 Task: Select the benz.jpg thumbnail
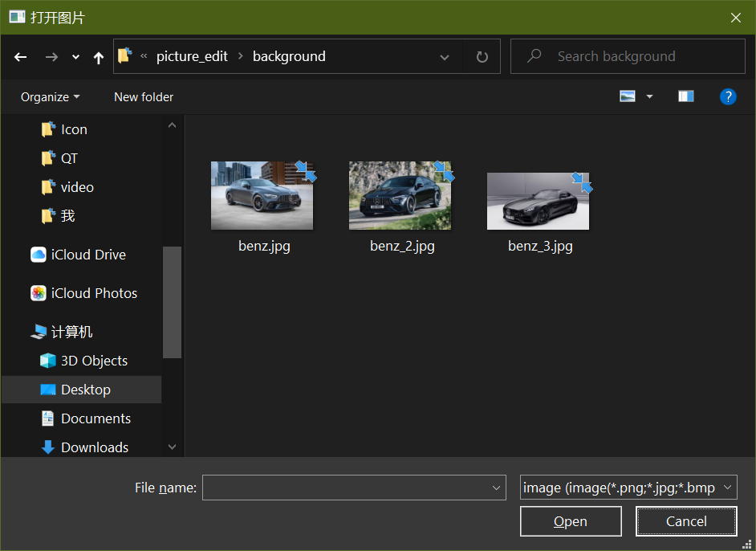coord(262,195)
